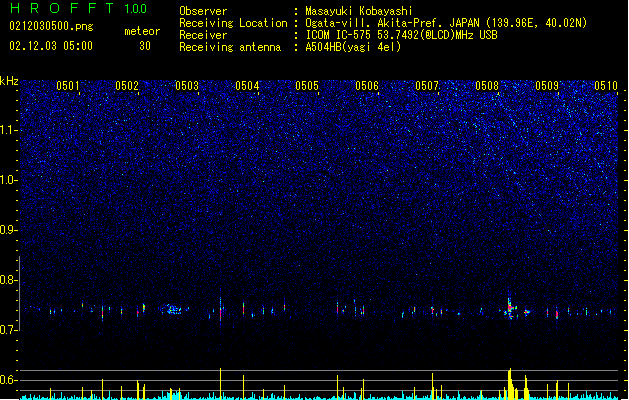
Task: Click the meteor count value 30
Action: (145, 46)
